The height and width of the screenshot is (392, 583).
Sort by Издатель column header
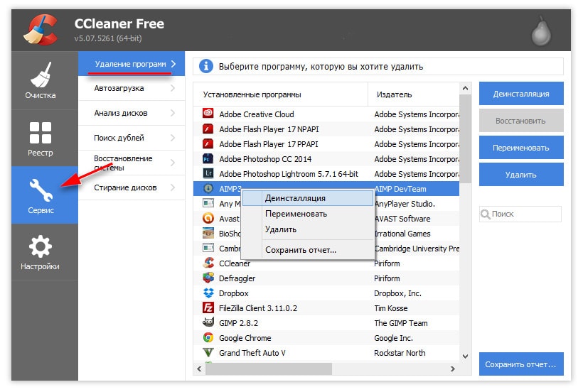tap(414, 94)
